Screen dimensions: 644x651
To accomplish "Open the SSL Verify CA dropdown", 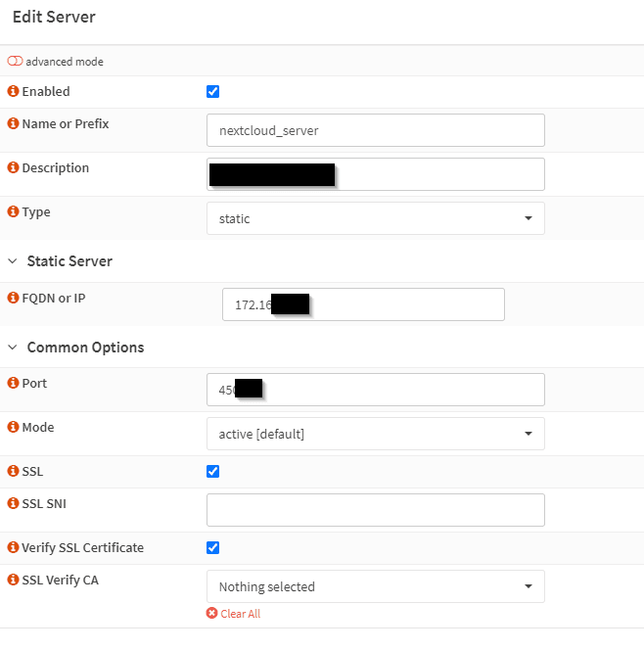I will pyautogui.click(x=376, y=586).
